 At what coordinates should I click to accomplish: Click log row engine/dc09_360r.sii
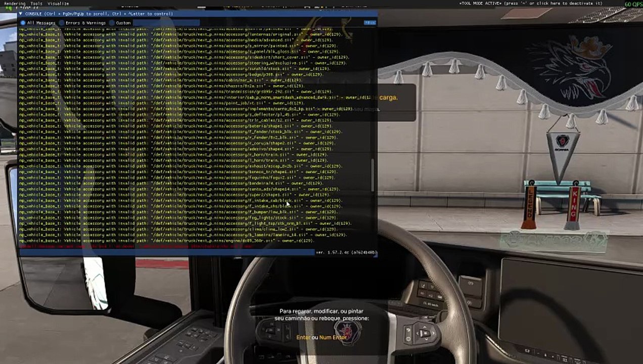(167, 241)
